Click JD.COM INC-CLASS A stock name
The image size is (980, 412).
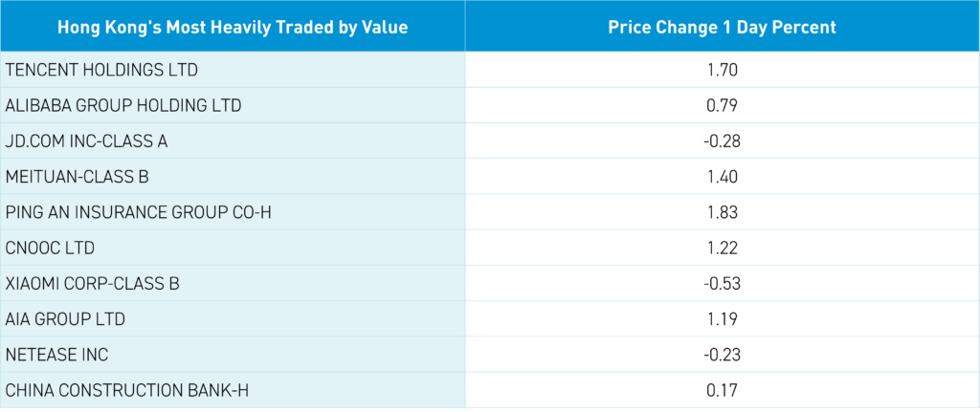(86, 141)
